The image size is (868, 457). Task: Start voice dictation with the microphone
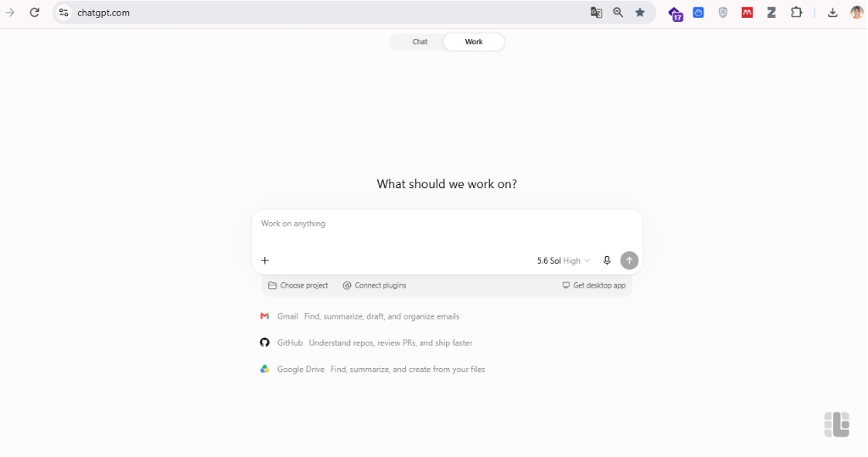point(607,260)
